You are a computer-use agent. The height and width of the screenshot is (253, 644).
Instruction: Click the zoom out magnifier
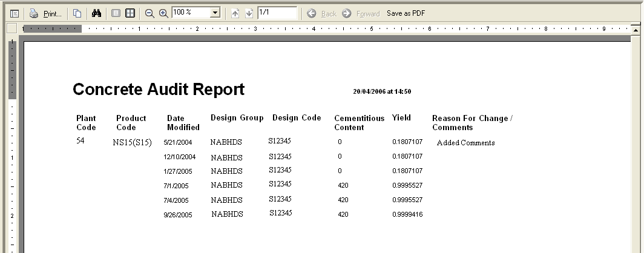click(x=149, y=13)
